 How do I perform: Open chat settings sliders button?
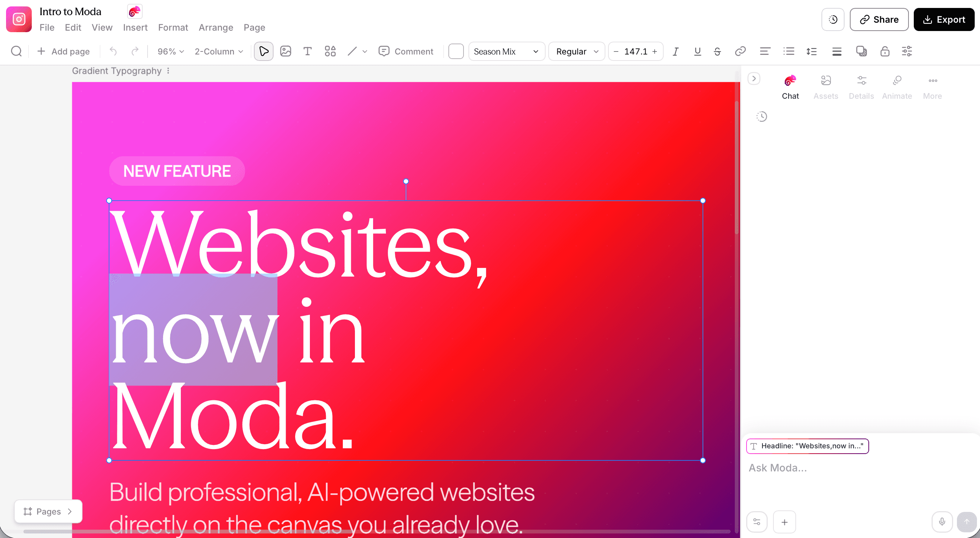pos(757,522)
